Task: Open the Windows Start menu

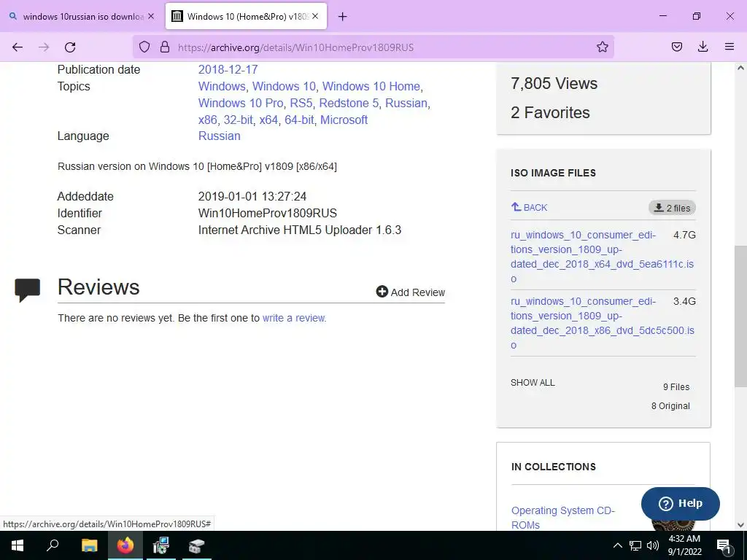Action: [x=18, y=545]
